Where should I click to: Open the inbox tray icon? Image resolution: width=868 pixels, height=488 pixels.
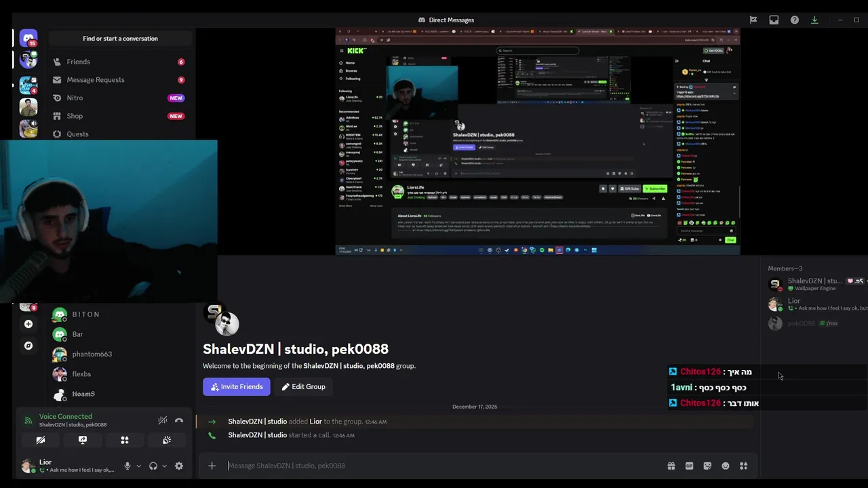(x=774, y=20)
